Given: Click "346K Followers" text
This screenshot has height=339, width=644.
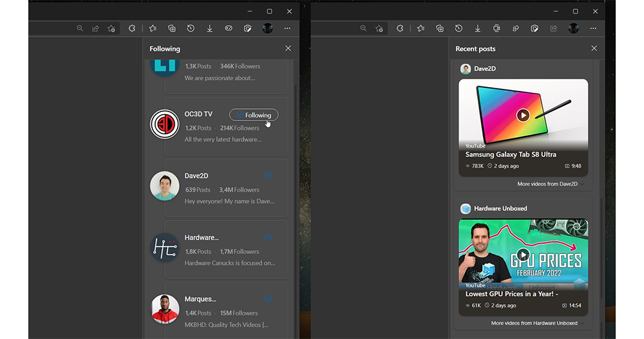Looking at the screenshot, I should pyautogui.click(x=240, y=66).
